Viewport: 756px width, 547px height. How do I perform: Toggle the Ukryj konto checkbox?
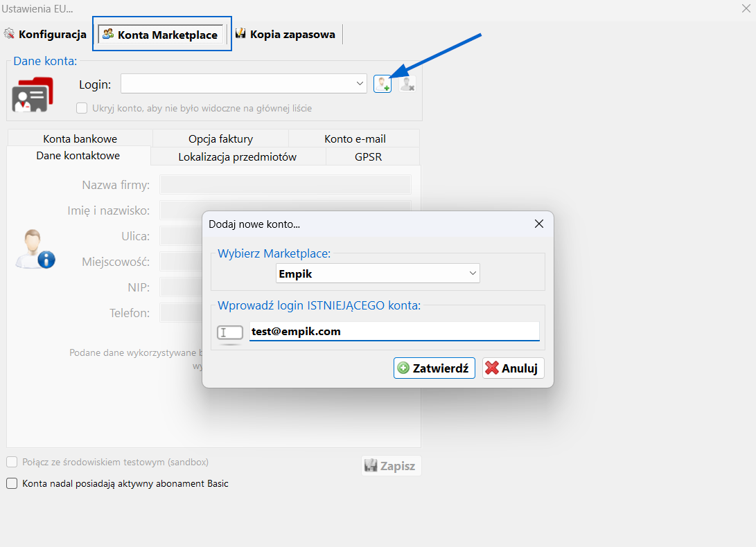coord(82,108)
